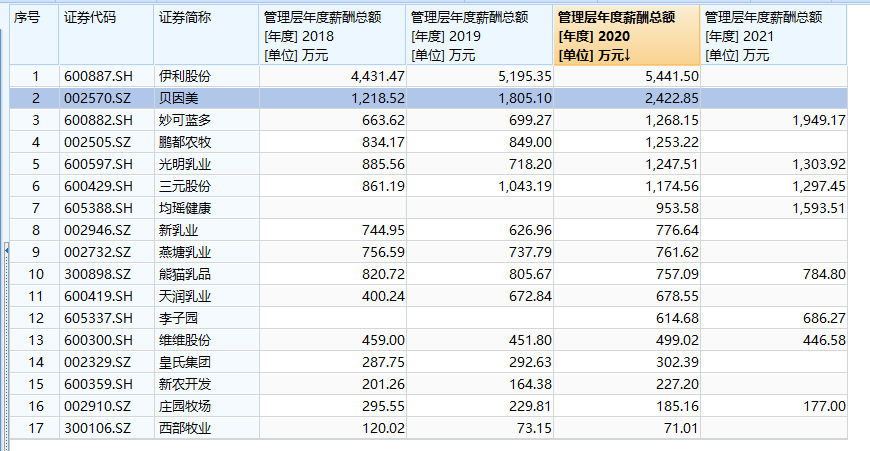
Task: Click value 626.96 in 新乳业 row
Action: tap(530, 230)
